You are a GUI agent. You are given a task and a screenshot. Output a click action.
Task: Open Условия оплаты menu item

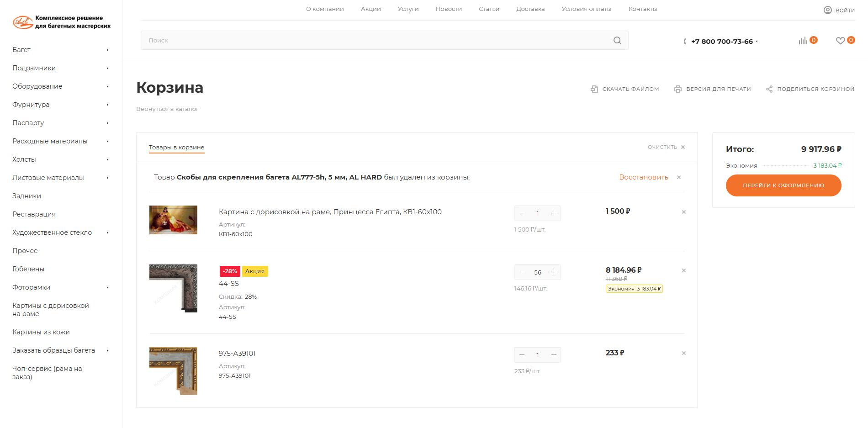pyautogui.click(x=587, y=9)
